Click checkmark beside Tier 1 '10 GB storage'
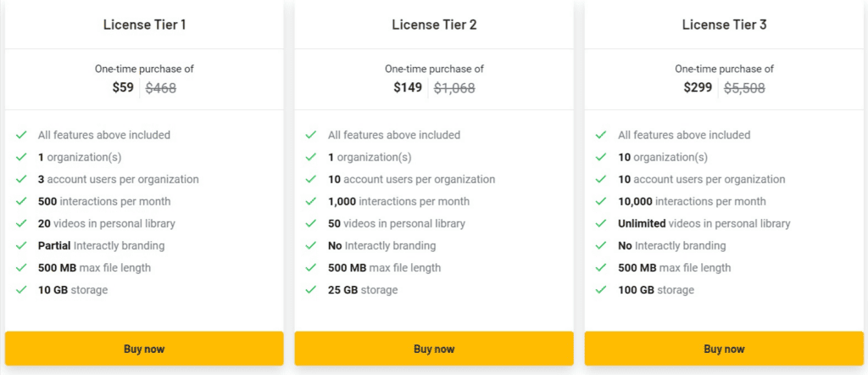Image resolution: width=868 pixels, height=375 pixels. point(21,290)
